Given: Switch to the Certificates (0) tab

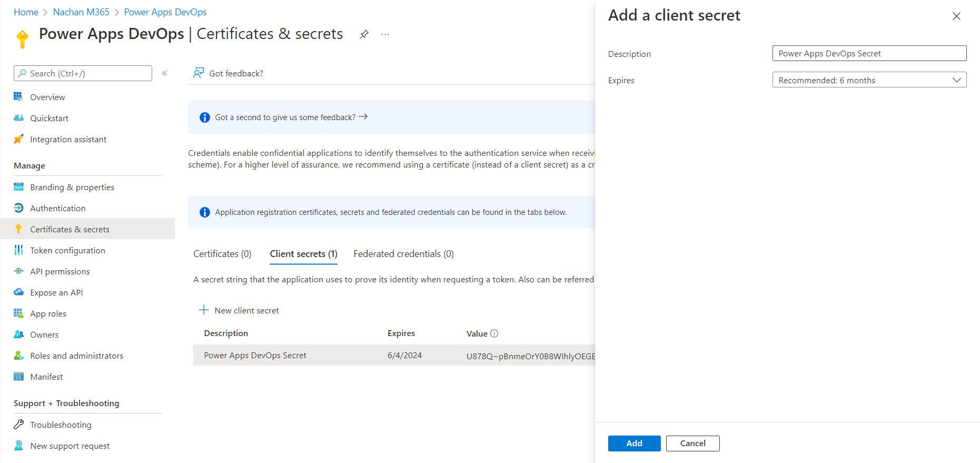Looking at the screenshot, I should click(x=222, y=254).
